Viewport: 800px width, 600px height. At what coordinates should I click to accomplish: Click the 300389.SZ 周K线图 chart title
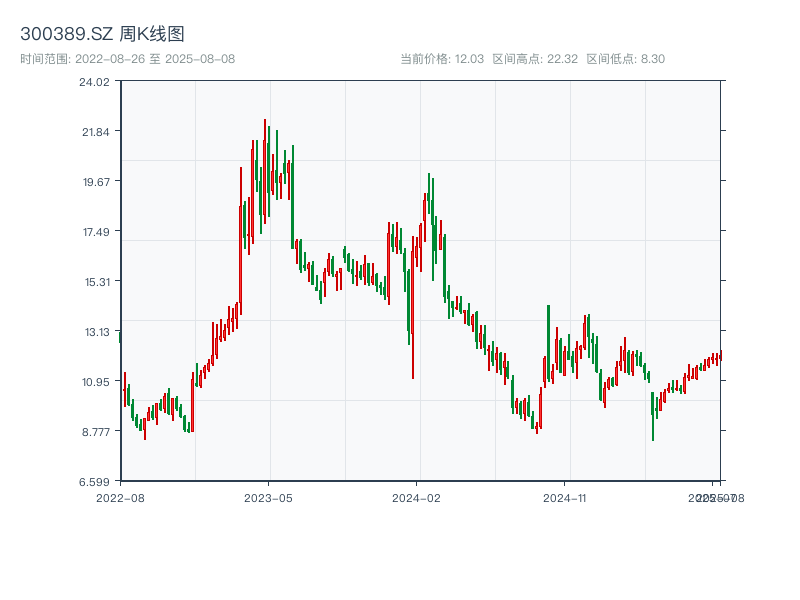[x=102, y=35]
